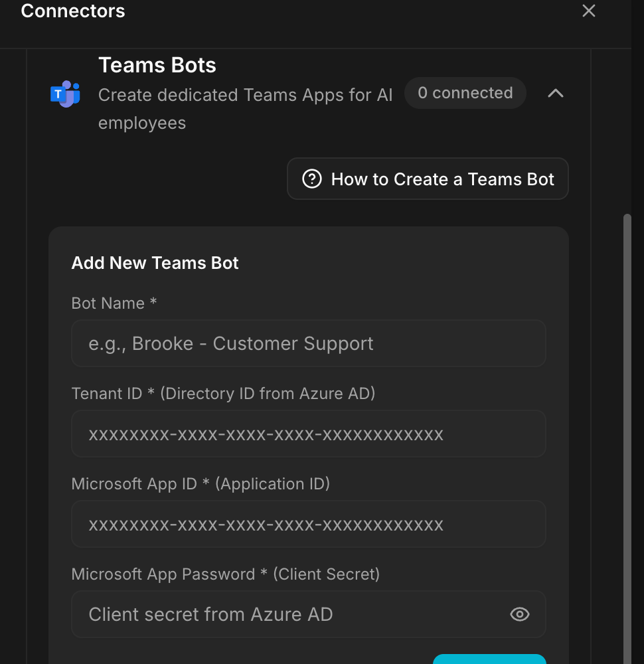Image resolution: width=644 pixels, height=664 pixels.
Task: Click the Bot Name * label
Action: 114,303
